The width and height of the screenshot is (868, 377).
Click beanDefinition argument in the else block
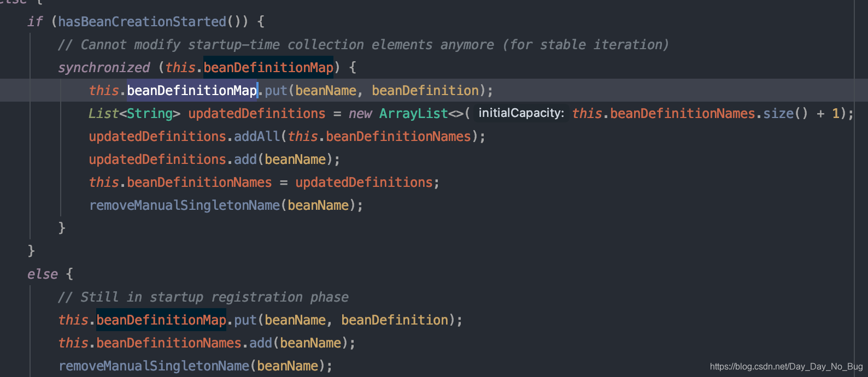point(395,320)
